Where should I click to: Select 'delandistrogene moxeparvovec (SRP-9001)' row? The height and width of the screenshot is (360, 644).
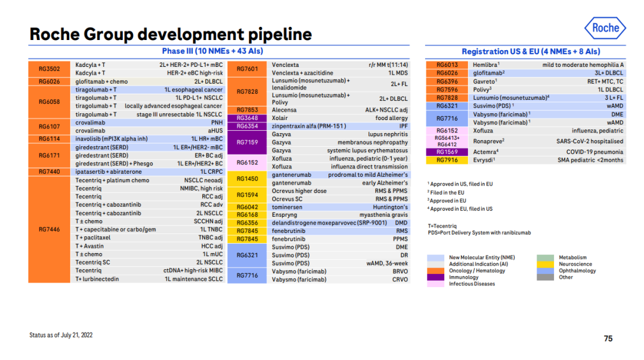pos(339,223)
